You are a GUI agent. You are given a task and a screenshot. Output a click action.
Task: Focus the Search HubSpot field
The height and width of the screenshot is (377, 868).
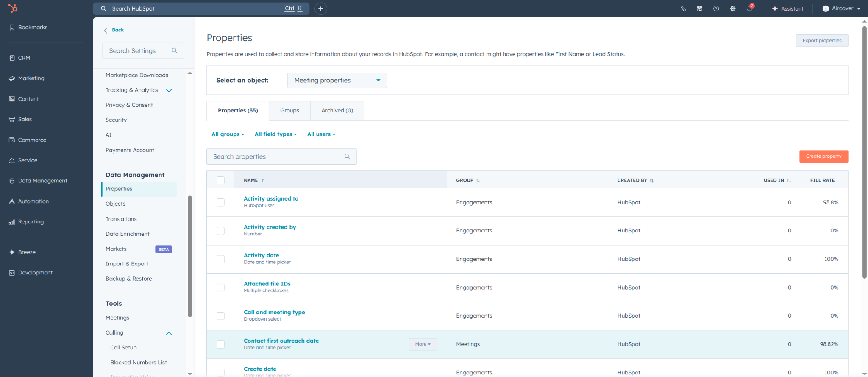pyautogui.click(x=201, y=8)
